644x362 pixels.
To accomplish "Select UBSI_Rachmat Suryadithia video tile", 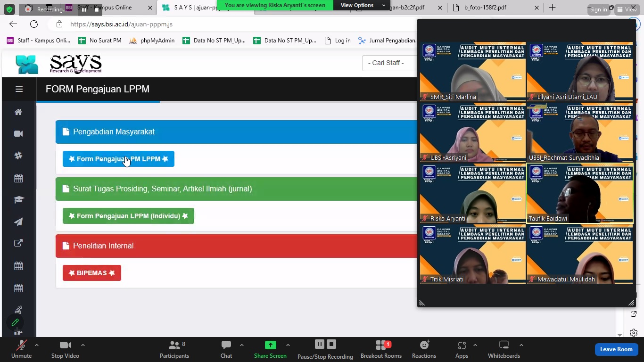I will 579,132.
